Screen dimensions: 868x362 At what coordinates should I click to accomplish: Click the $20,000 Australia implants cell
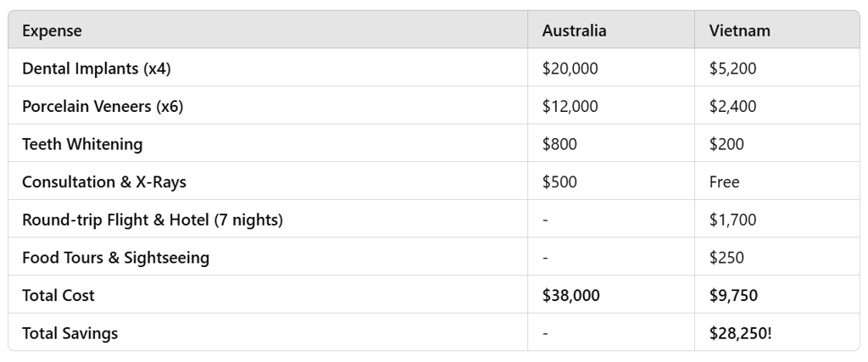[x=570, y=69]
